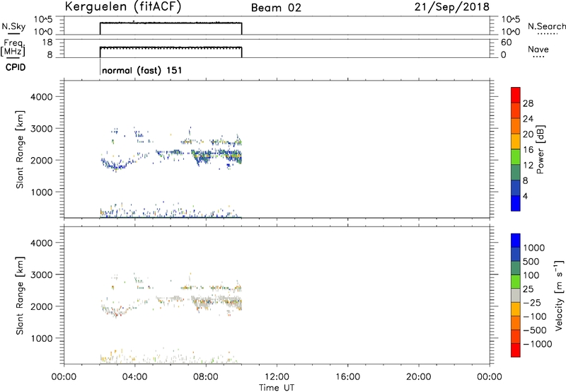Image resolution: width=566 pixels, height=392 pixels.
Task: Click the 'Power [dB]' colorbar label
Action: click(540, 149)
